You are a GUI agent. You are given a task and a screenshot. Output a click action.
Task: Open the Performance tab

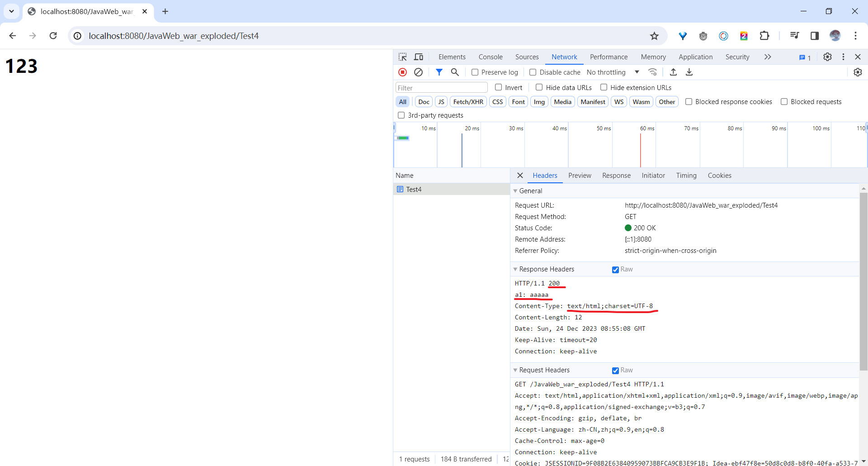[609, 57]
